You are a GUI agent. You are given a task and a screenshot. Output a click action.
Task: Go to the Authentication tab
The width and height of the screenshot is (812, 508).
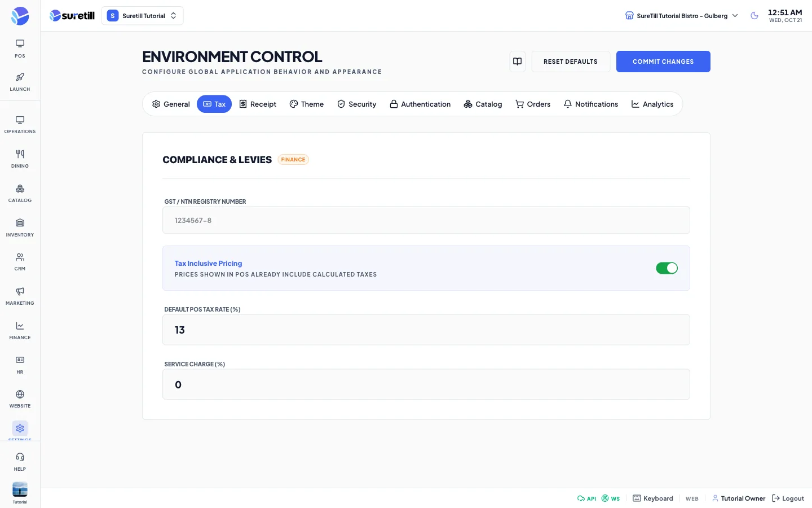[420, 104]
